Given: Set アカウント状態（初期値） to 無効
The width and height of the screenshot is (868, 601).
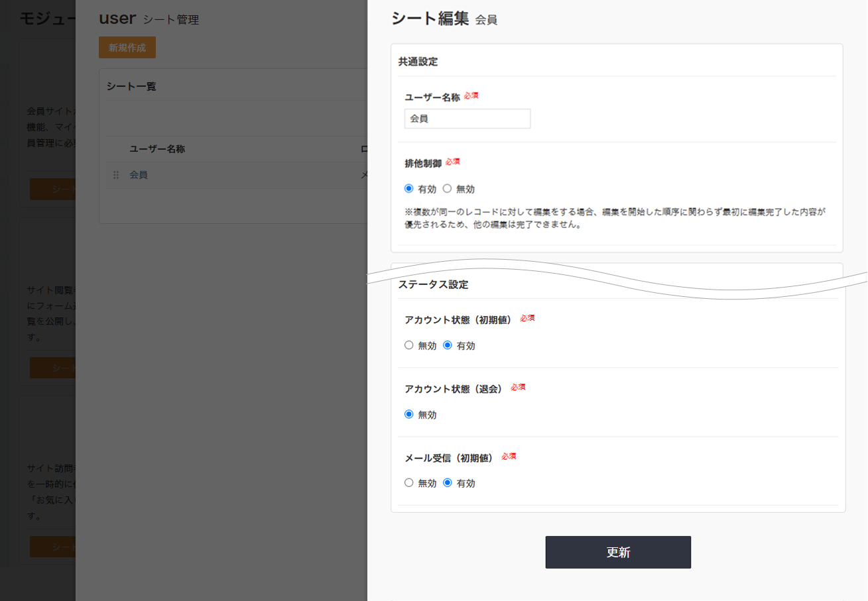Looking at the screenshot, I should click(x=409, y=345).
